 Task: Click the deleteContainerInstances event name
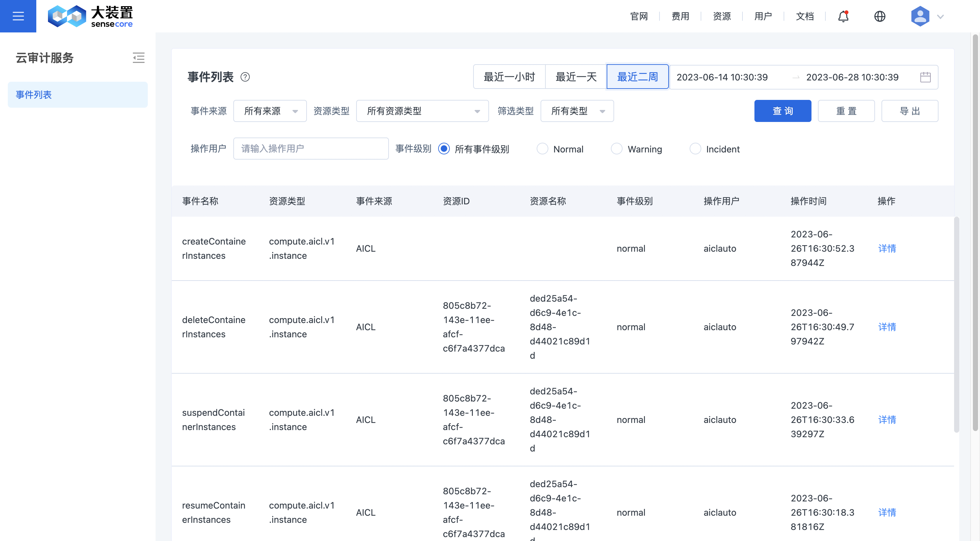coord(214,327)
